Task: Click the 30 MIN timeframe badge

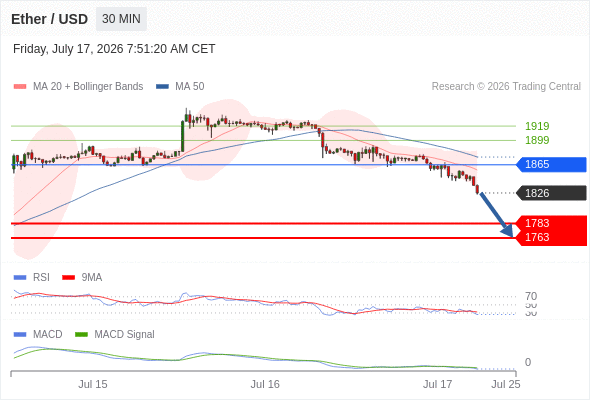Action: point(121,19)
